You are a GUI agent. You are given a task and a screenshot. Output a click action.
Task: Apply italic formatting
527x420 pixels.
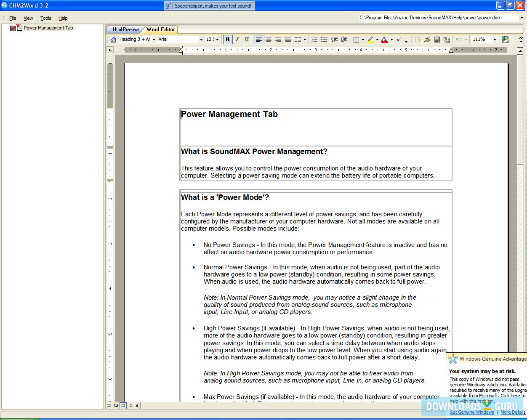click(x=237, y=39)
